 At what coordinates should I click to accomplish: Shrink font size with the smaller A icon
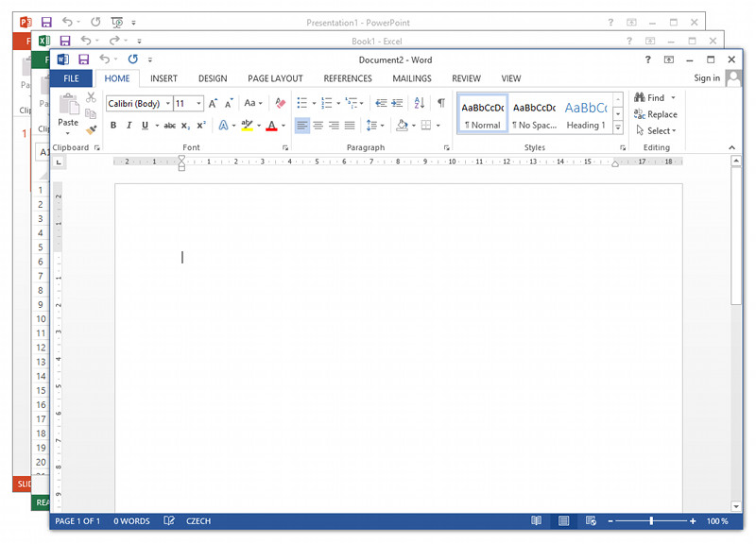point(229,103)
